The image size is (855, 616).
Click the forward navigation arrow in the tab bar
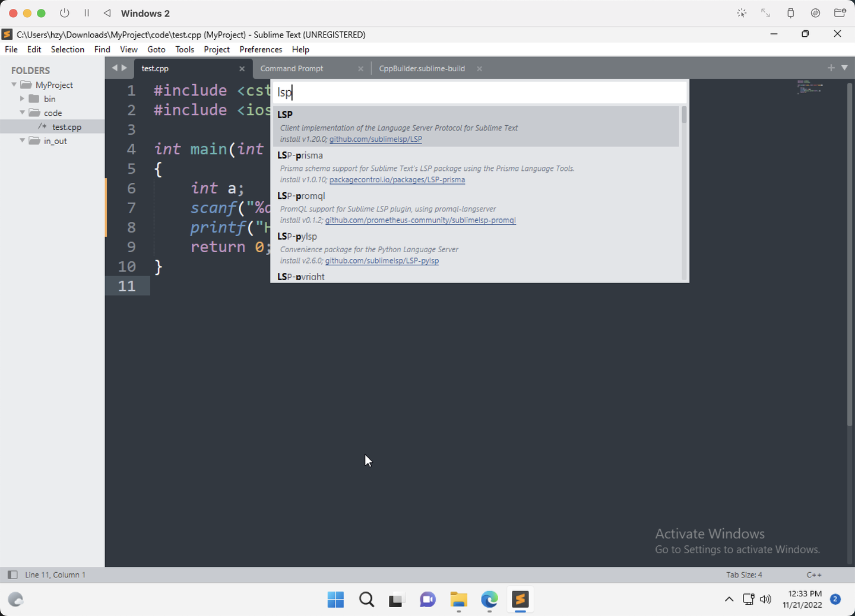pyautogui.click(x=125, y=68)
